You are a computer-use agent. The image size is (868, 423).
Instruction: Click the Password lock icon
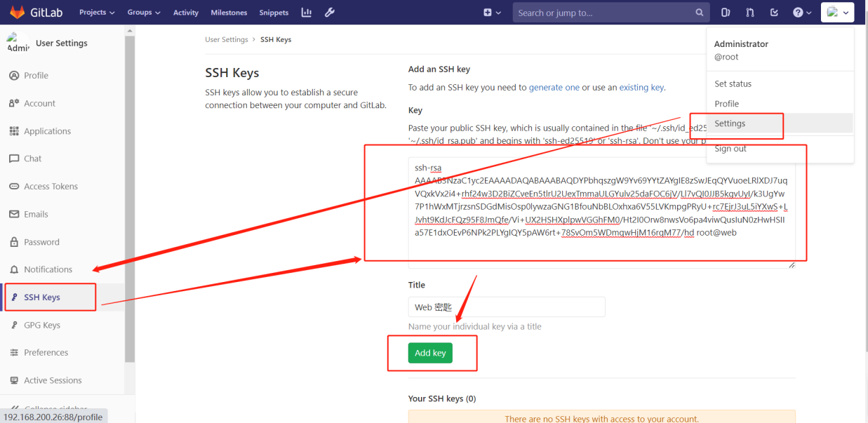point(14,242)
